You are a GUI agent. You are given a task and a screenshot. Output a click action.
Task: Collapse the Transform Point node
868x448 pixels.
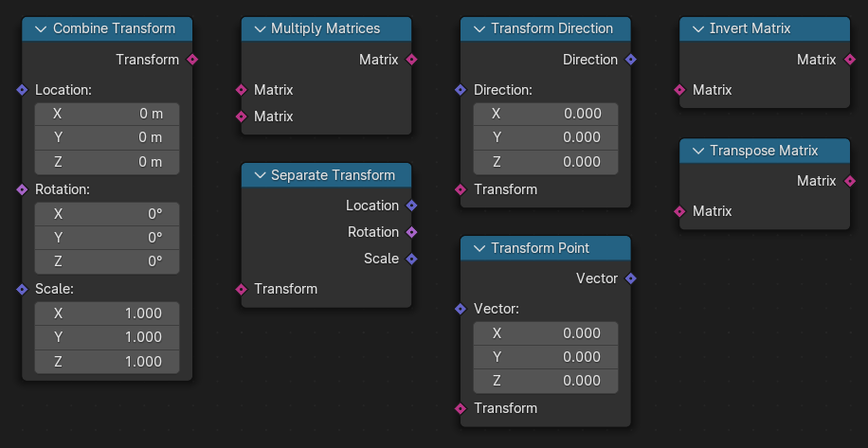click(479, 248)
